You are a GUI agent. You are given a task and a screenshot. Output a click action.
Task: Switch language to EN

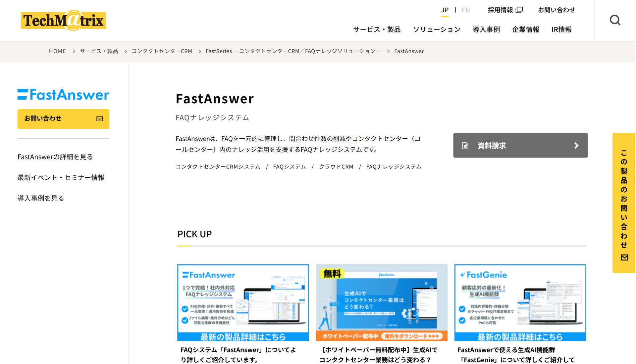(x=466, y=10)
